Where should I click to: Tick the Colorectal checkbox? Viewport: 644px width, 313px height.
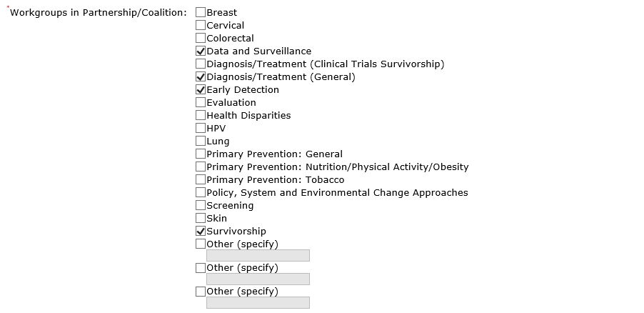click(201, 39)
